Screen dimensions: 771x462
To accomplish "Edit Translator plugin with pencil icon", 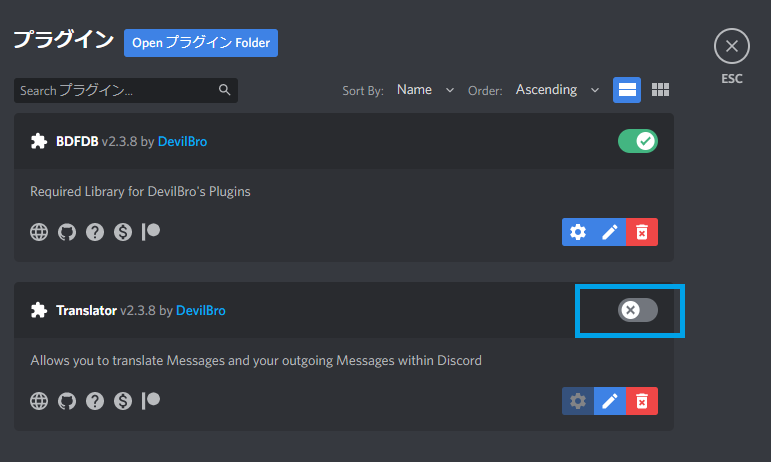I will (610, 401).
